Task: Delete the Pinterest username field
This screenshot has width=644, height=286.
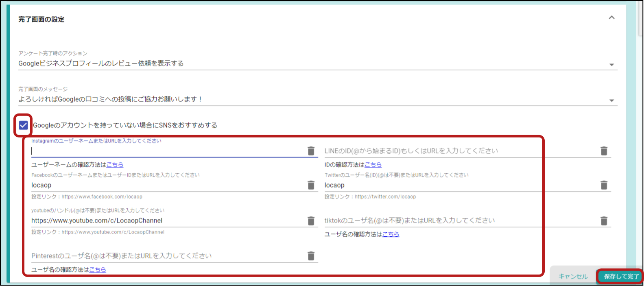Action: pos(311,256)
